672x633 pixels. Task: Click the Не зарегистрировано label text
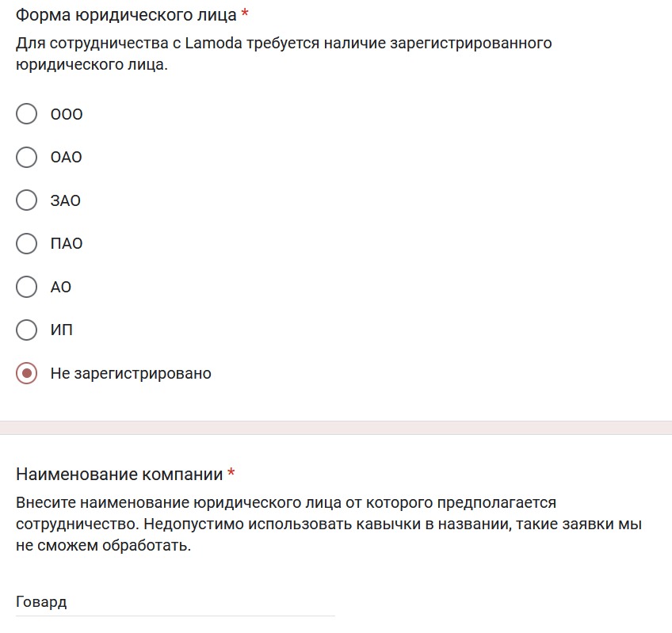(x=131, y=374)
